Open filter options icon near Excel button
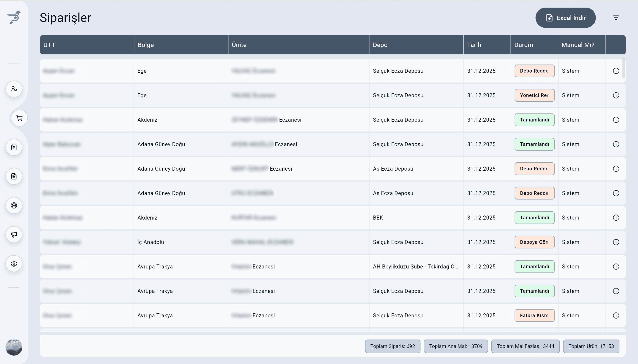 [x=616, y=18]
